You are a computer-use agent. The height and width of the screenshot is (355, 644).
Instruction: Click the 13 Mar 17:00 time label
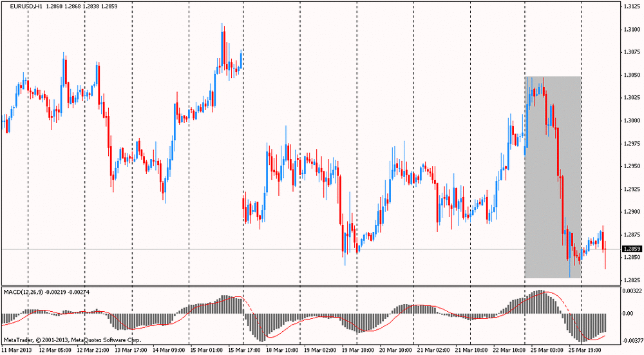pyautogui.click(x=131, y=350)
